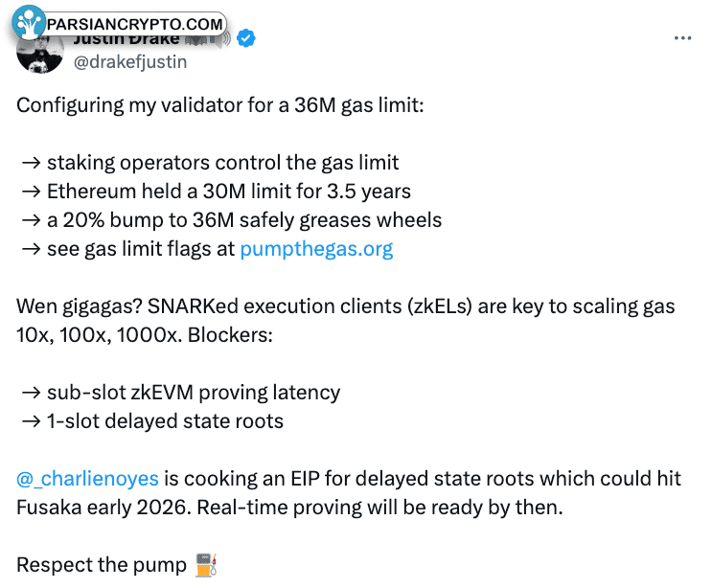This screenshot has width=712, height=588.
Task: Click the ParsianCrypto tree logo icon
Action: (29, 22)
